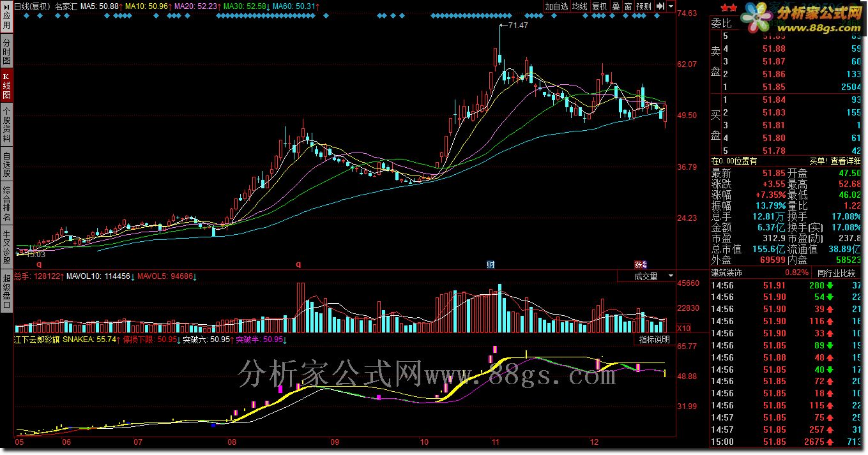
Task: Click the MA5: 50.88 indicator label
Action: click(99, 6)
